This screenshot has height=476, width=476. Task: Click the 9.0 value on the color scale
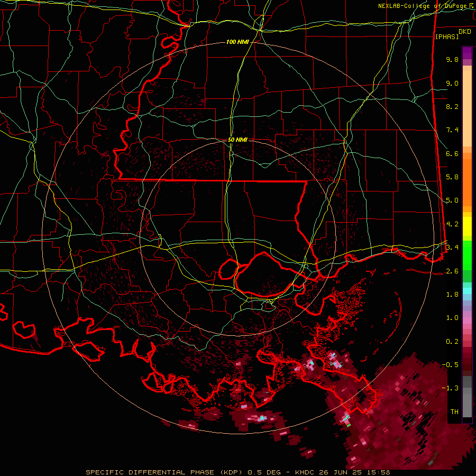[452, 83]
